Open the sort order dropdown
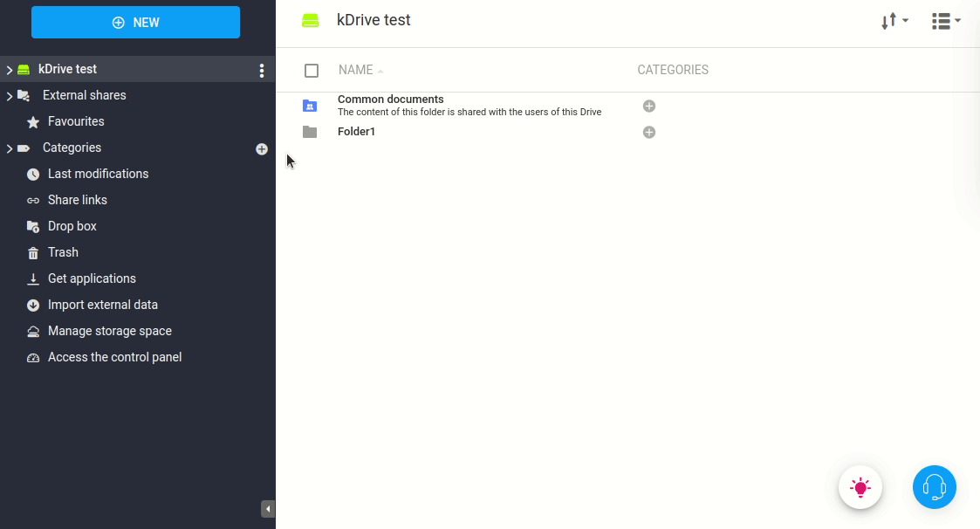Viewport: 980px width, 529px height. pyautogui.click(x=894, y=22)
